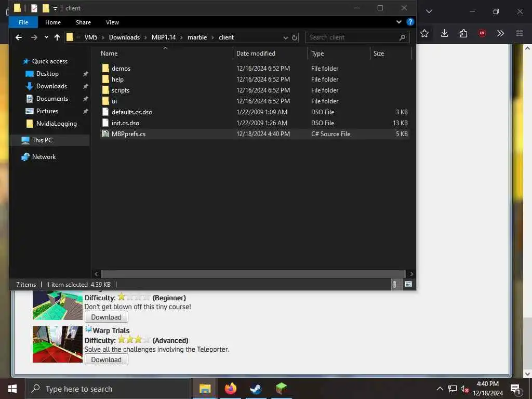
Task: Open the File menu
Action: click(23, 22)
